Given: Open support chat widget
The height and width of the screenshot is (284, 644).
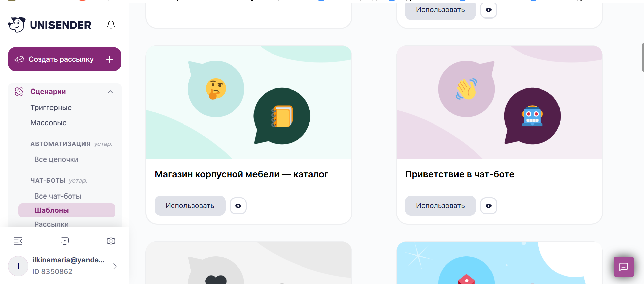Looking at the screenshot, I should tap(623, 267).
